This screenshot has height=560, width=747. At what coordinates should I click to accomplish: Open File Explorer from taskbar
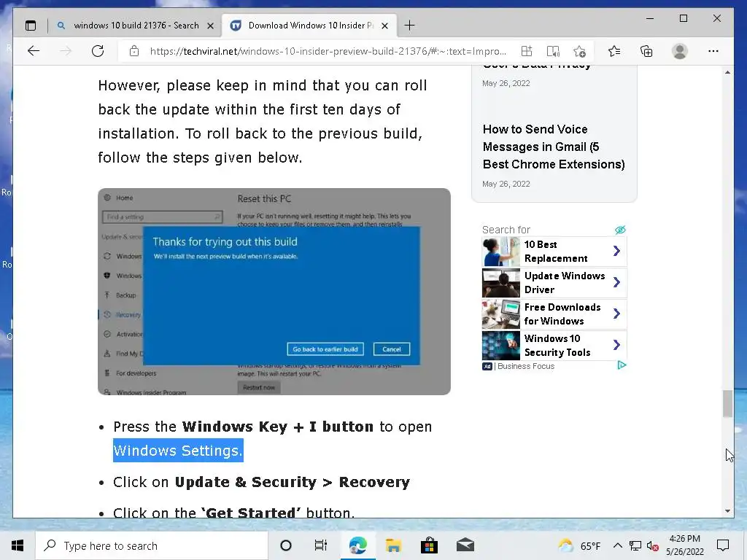click(393, 545)
